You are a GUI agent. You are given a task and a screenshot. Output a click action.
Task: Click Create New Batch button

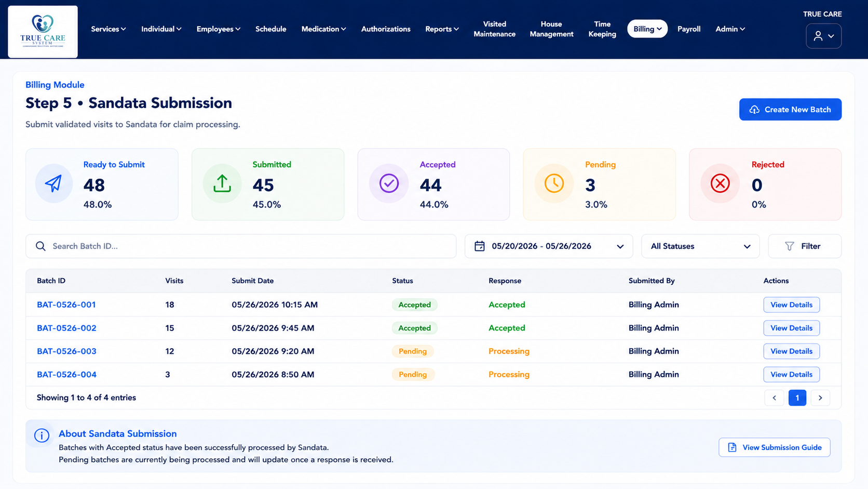pos(790,110)
